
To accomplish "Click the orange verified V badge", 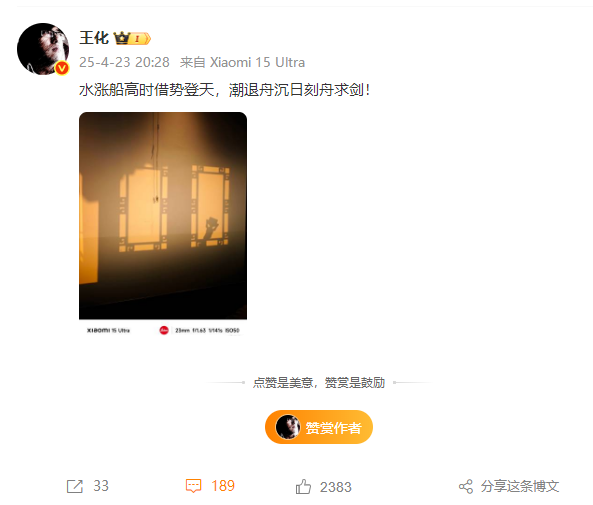I will (62, 68).
